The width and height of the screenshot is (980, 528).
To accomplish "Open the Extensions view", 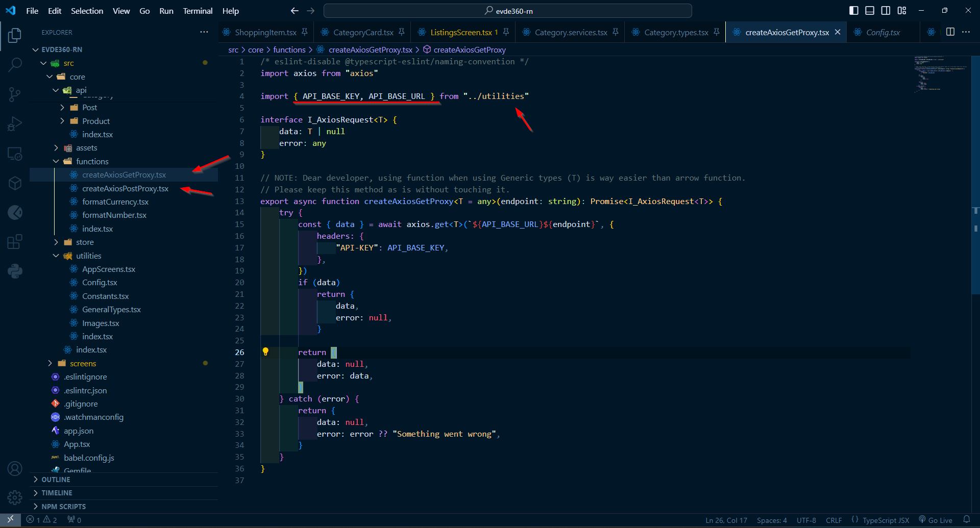I will point(15,241).
